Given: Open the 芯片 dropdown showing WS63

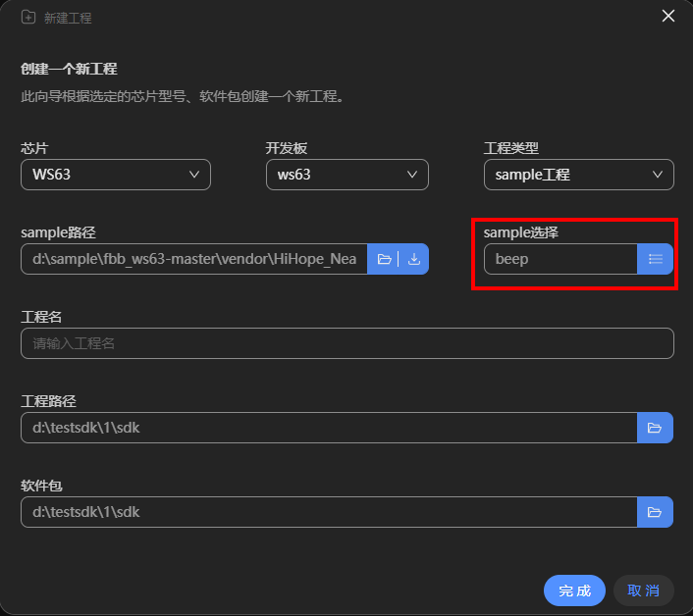Looking at the screenshot, I should click(115, 175).
